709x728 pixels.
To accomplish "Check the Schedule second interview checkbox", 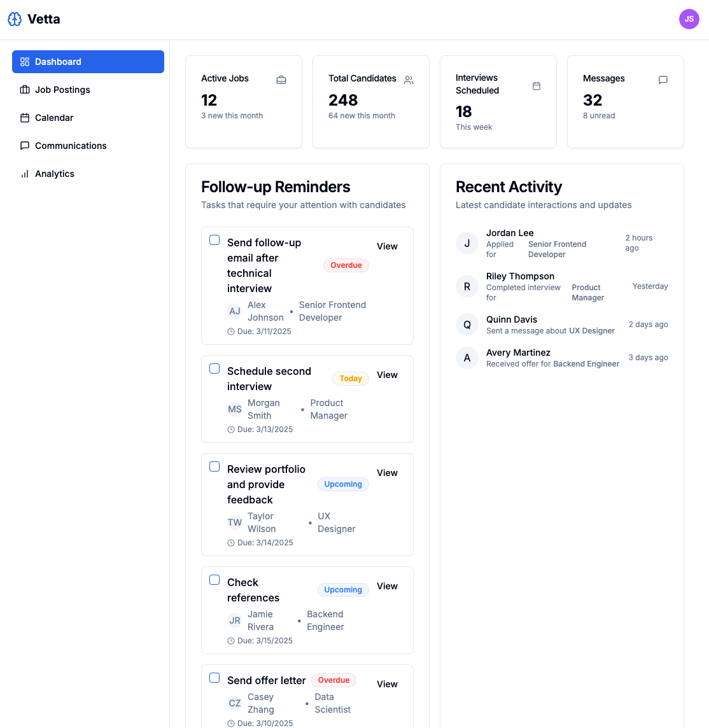I will (214, 368).
